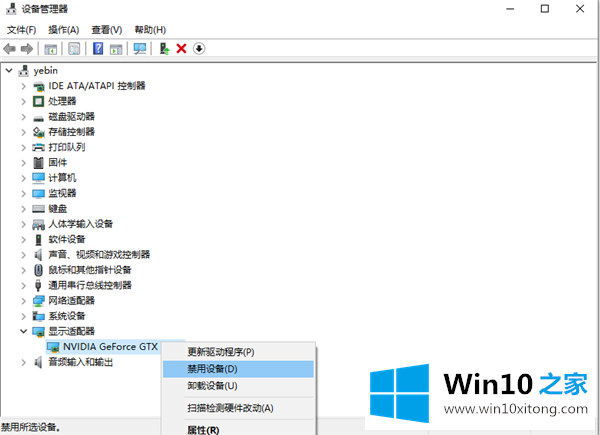Select the 固件 label

58,163
